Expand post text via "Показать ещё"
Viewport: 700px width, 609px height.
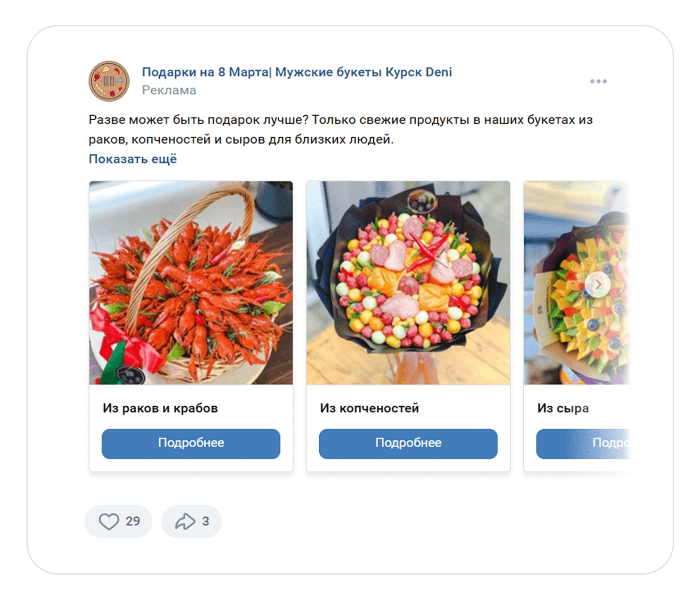132,159
